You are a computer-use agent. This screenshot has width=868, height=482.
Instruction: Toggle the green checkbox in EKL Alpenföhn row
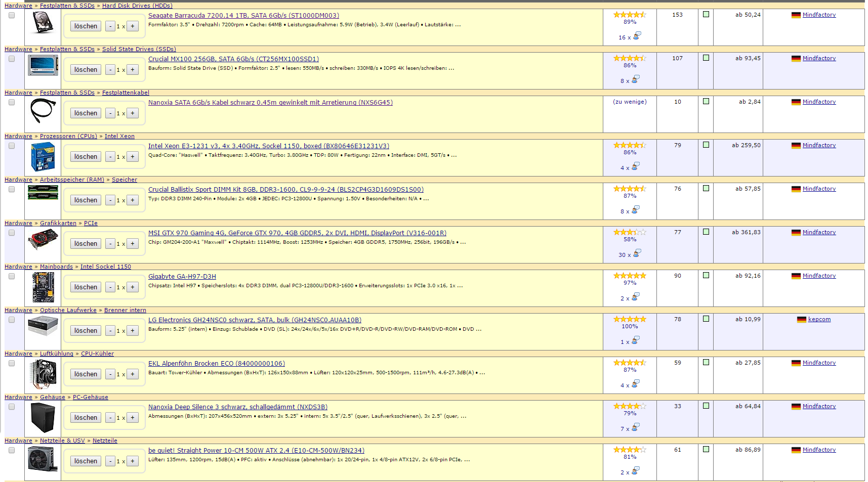click(706, 362)
